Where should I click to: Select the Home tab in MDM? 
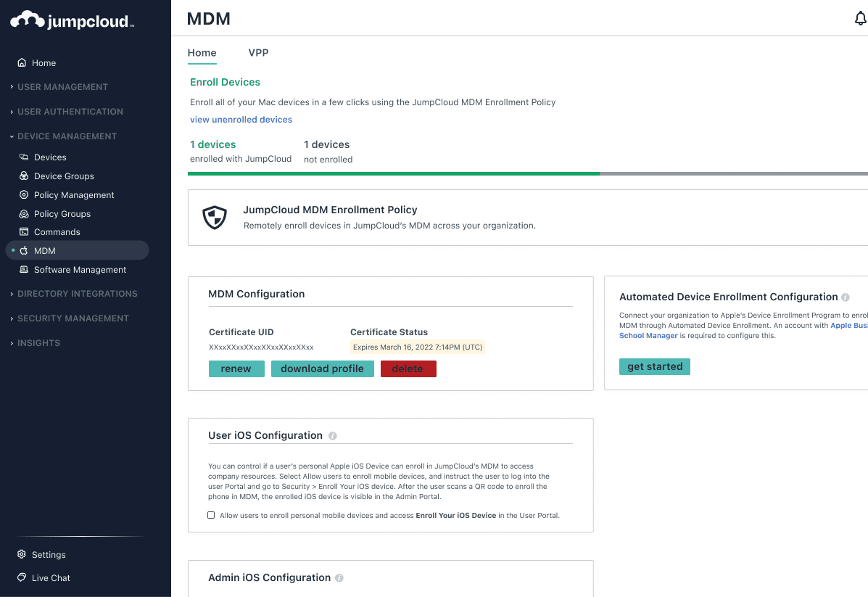202,53
